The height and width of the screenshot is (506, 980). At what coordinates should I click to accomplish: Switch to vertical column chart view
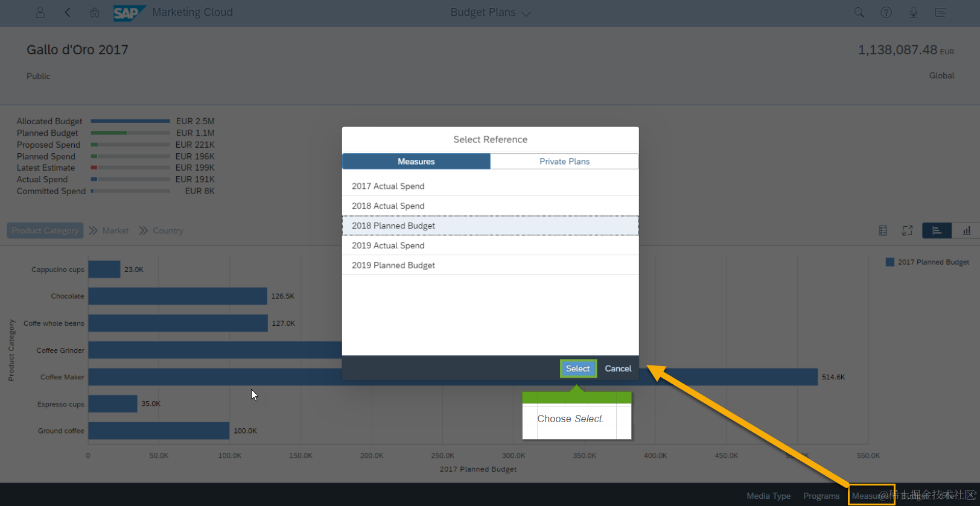coord(966,230)
